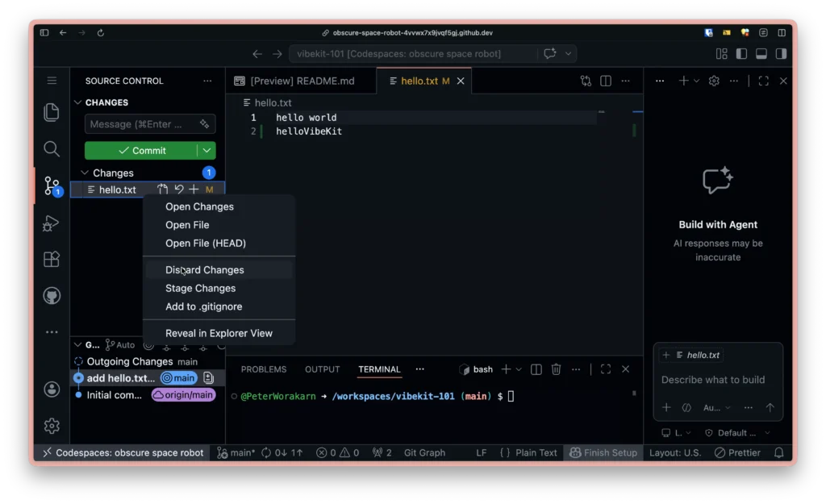This screenshot has width=826, height=504.
Task: Toggle the primary side bar layout button
Action: click(742, 54)
